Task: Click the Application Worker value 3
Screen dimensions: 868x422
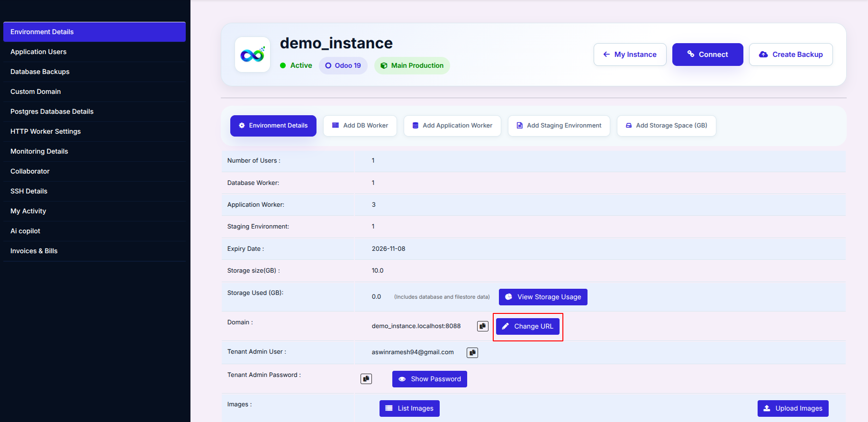Action: click(x=373, y=204)
